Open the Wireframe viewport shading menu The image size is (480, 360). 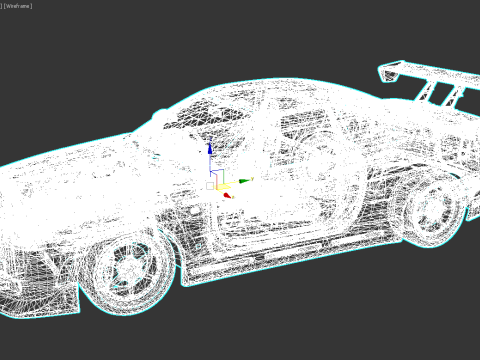coord(18,6)
